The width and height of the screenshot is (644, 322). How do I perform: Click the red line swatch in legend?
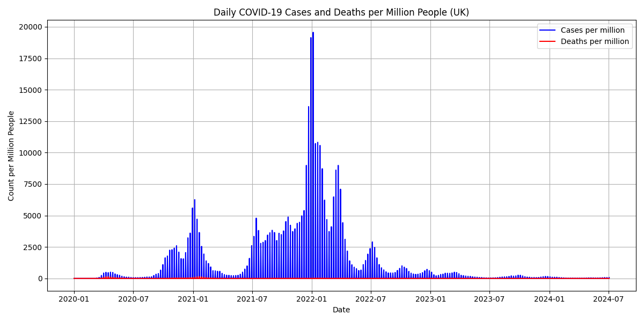click(548, 41)
